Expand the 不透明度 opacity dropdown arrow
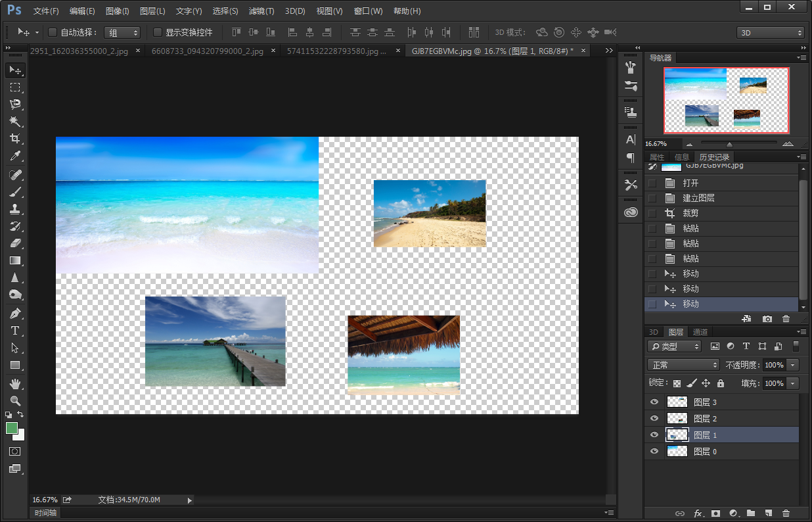812x522 pixels. point(794,365)
